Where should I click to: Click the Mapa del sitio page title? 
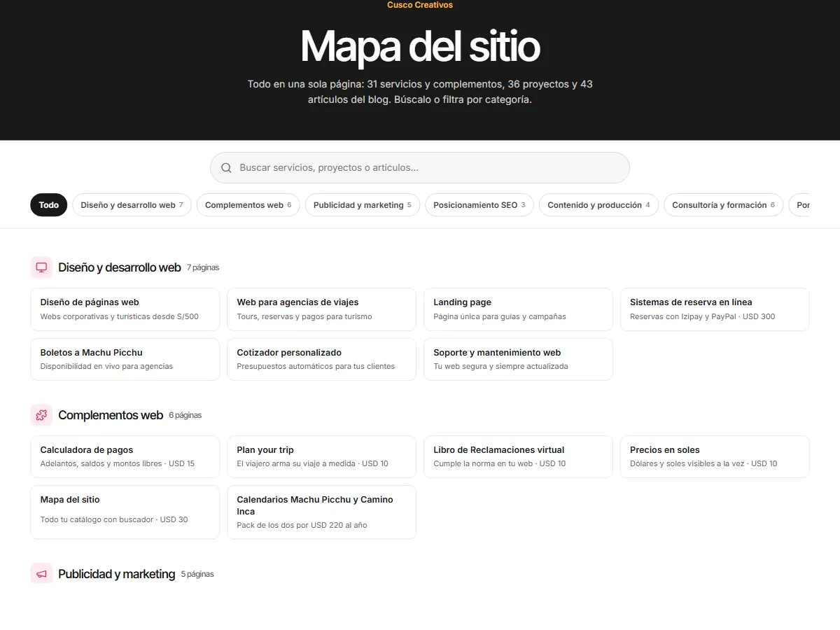point(420,47)
